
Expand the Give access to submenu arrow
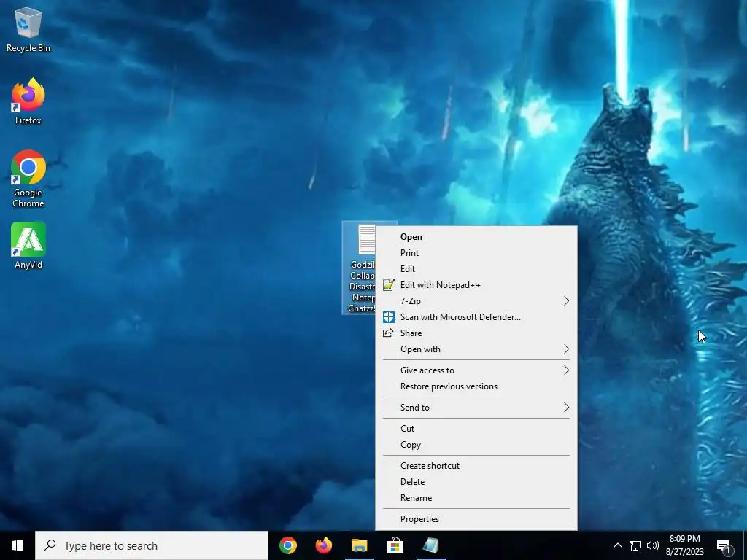[x=566, y=370]
